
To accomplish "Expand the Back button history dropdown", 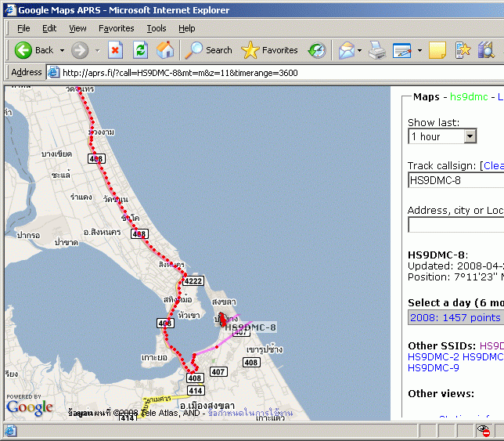I will 62,50.
